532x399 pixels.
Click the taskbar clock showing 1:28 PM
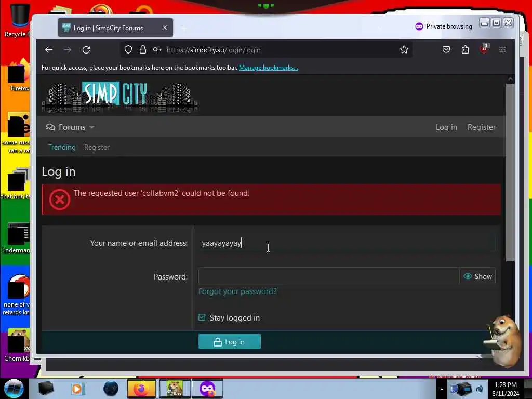(506, 389)
